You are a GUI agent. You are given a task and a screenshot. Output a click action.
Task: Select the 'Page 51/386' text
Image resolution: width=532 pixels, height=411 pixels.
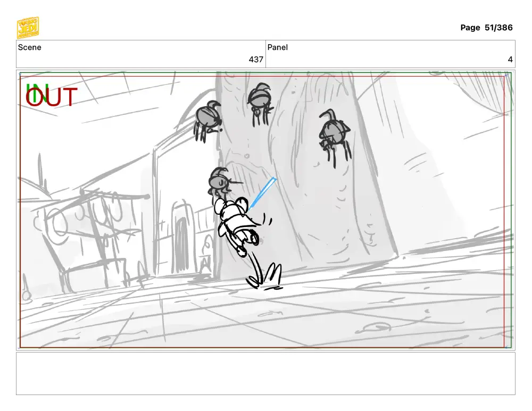coord(486,28)
